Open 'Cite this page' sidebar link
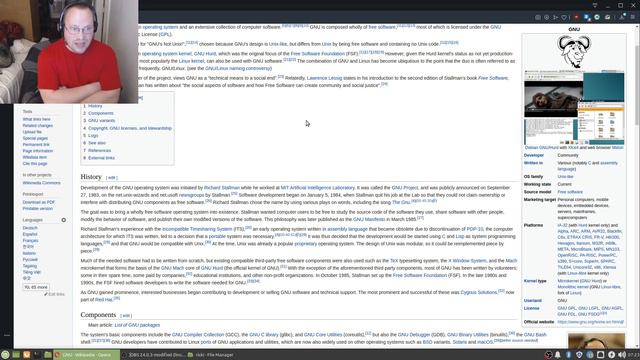Viewport: 640px width, 360px height. [35, 163]
